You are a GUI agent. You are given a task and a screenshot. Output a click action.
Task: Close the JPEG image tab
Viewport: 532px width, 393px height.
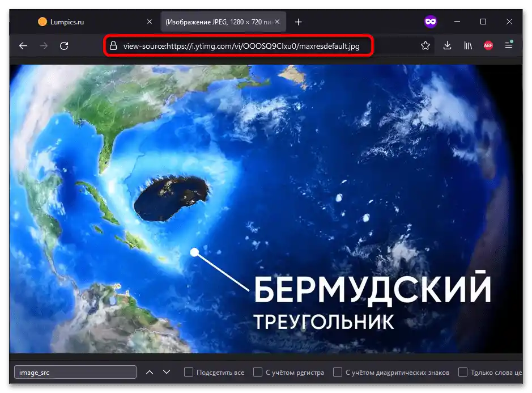277,22
